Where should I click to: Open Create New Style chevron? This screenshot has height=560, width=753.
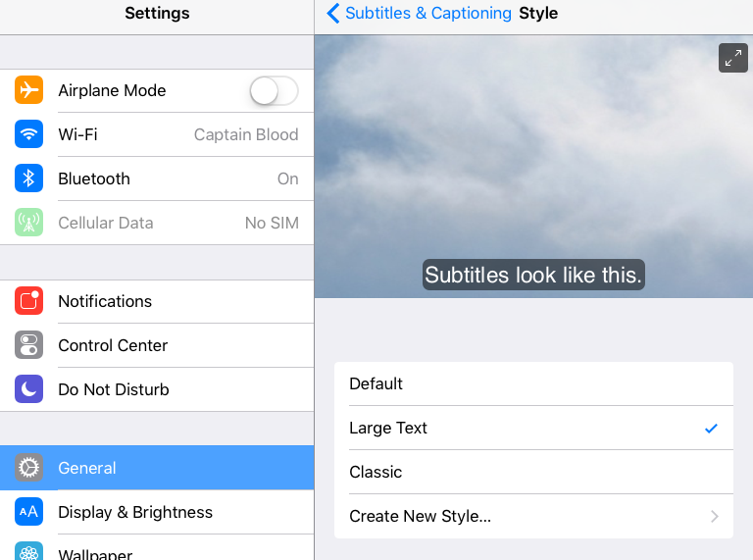715,516
